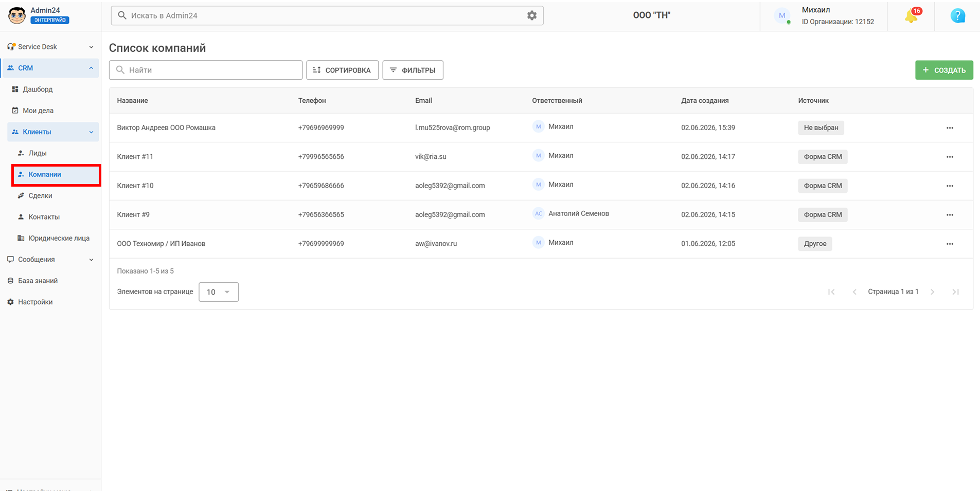
Task: Open the help question mark icon
Action: click(957, 15)
